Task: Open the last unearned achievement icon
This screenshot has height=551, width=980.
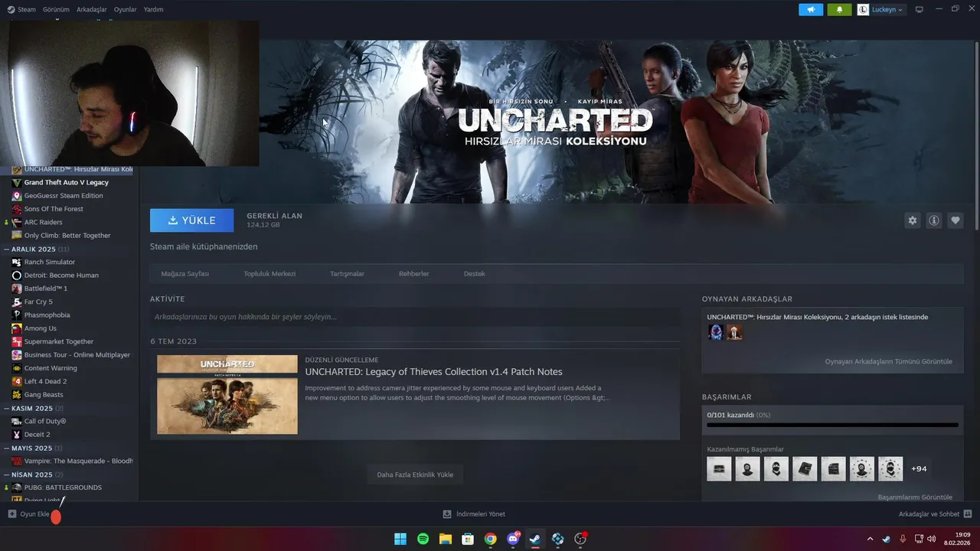Action: [x=890, y=468]
